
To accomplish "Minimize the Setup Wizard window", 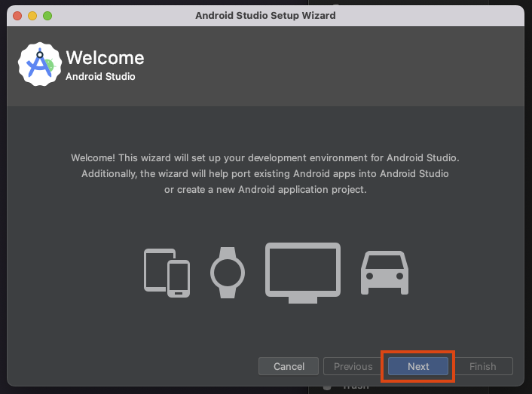I will click(32, 16).
